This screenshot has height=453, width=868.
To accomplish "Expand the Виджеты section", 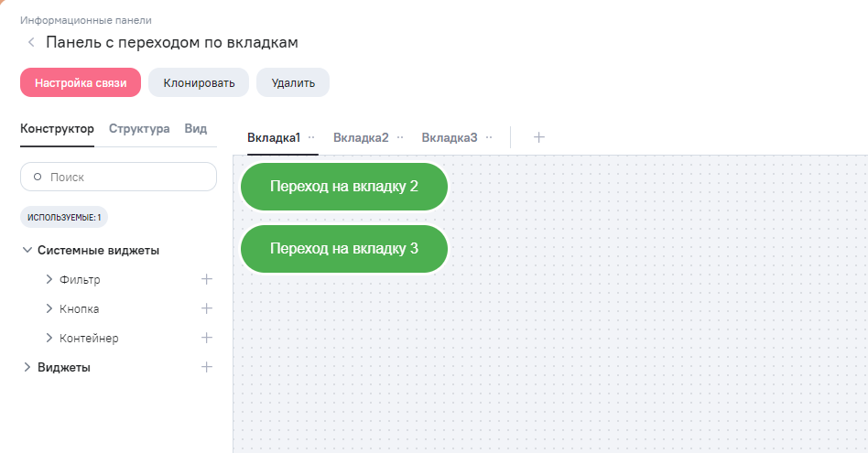I will click(x=27, y=367).
